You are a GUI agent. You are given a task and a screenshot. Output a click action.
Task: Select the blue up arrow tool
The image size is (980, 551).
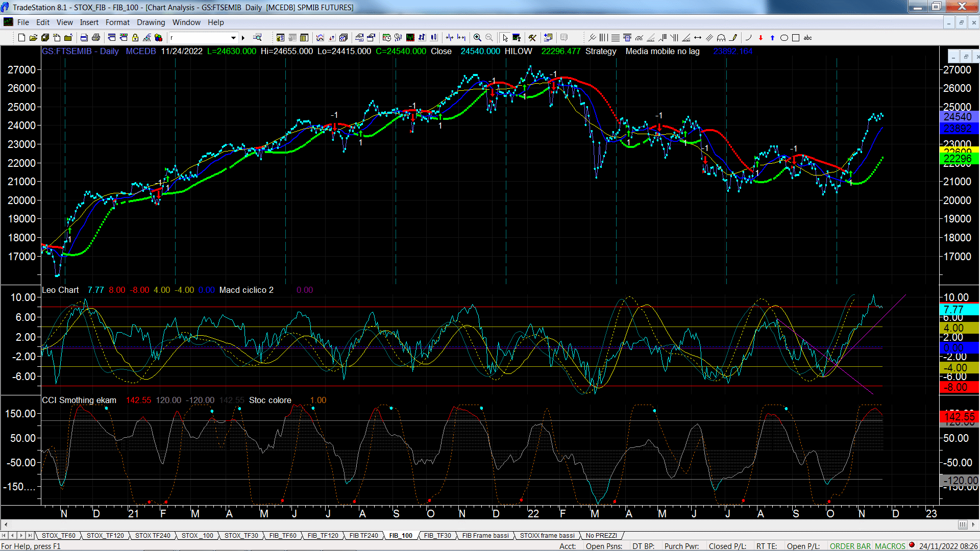click(x=772, y=38)
